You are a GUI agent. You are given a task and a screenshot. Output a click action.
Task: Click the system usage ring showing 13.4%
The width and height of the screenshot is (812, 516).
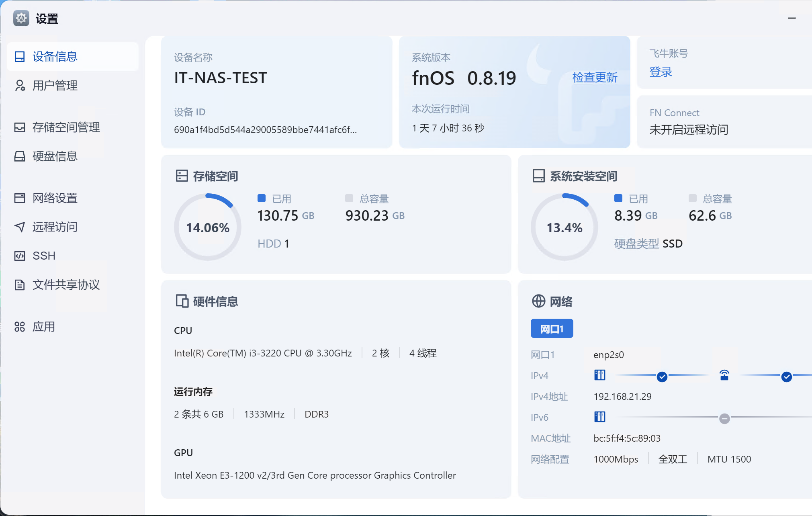click(565, 227)
